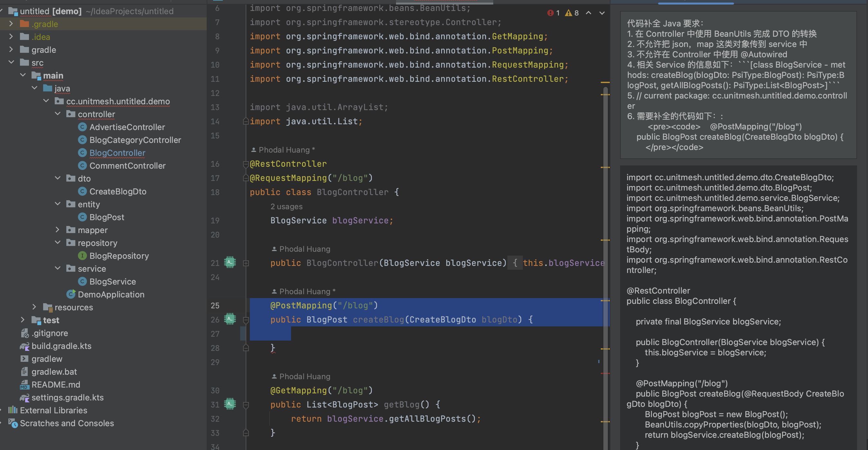
Task: Click the AdvertiseController class icon
Action: (82, 127)
